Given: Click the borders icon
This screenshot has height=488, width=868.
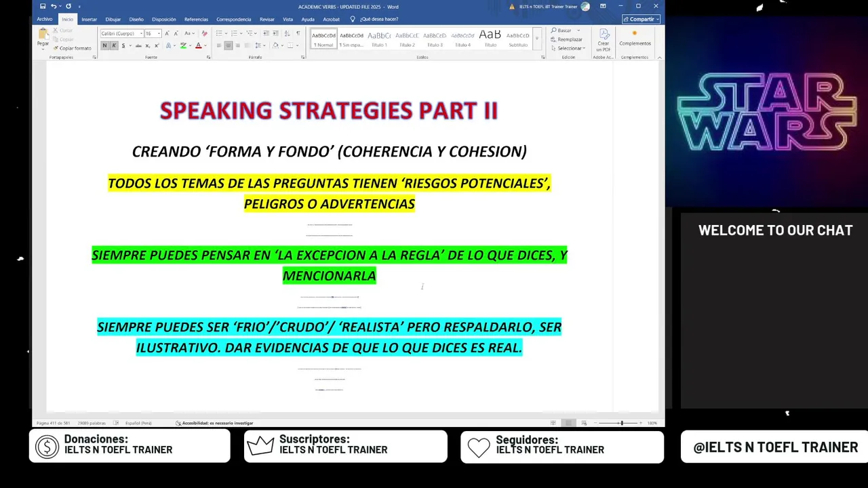Looking at the screenshot, I should 290,45.
